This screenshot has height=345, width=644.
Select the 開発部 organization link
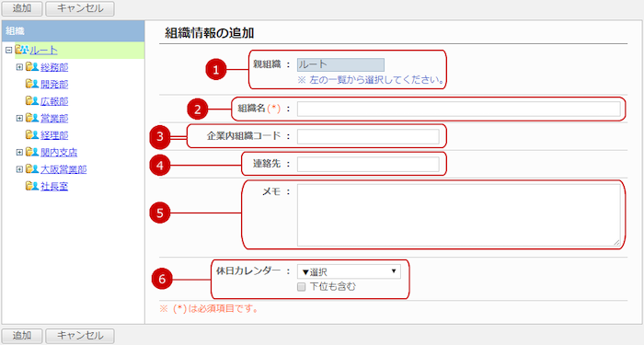(x=54, y=85)
